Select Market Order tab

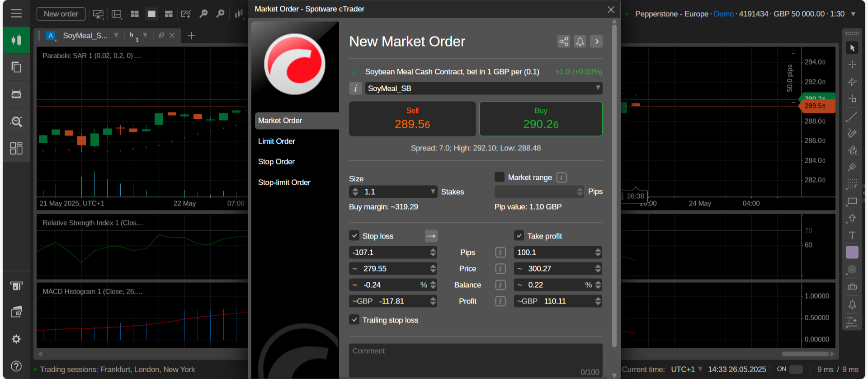(x=297, y=121)
